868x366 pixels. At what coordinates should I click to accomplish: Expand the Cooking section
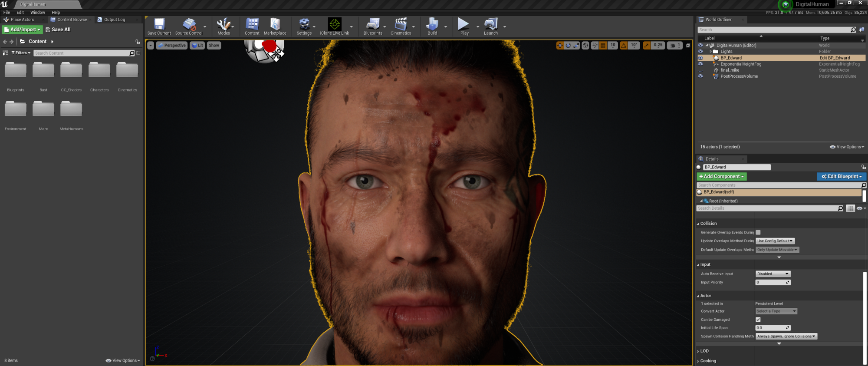698,361
